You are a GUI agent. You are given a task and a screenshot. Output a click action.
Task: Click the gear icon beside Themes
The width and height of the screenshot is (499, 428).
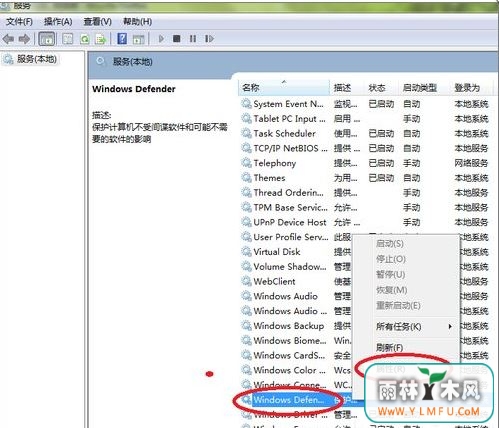point(246,178)
